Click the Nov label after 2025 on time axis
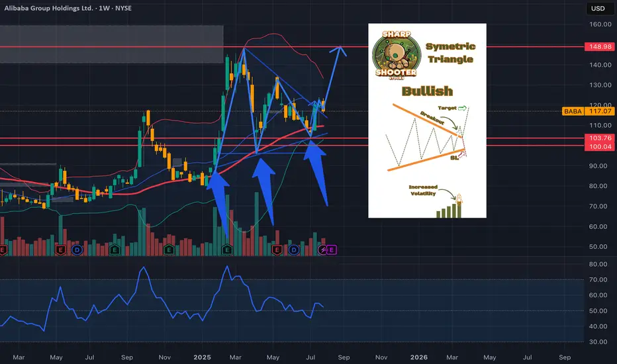This screenshot has height=364, width=617. pyautogui.click(x=381, y=357)
